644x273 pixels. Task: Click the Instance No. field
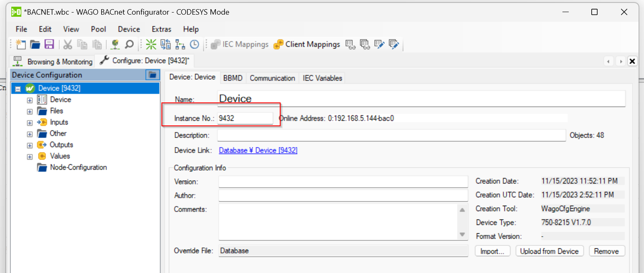pyautogui.click(x=245, y=118)
